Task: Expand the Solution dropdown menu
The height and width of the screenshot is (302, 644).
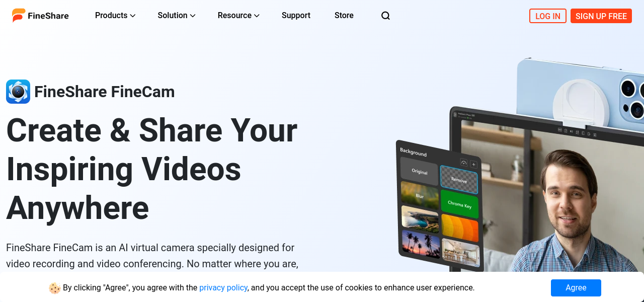Action: click(x=176, y=16)
